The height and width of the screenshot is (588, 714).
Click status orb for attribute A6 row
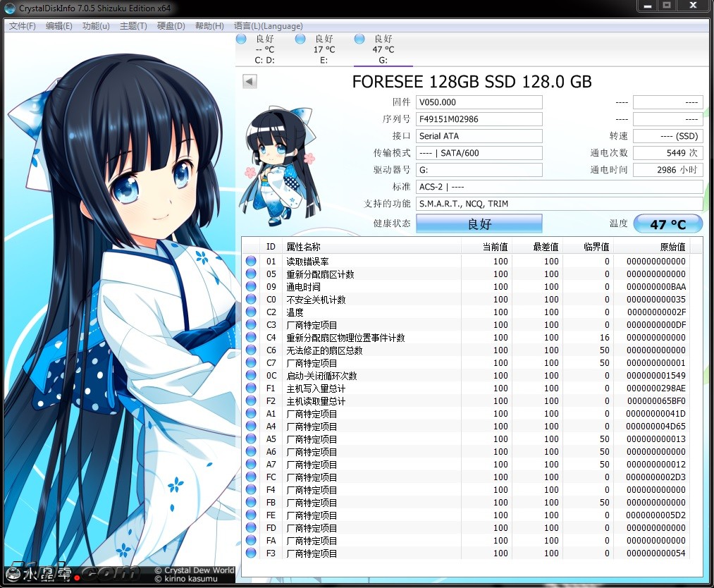[x=251, y=451]
